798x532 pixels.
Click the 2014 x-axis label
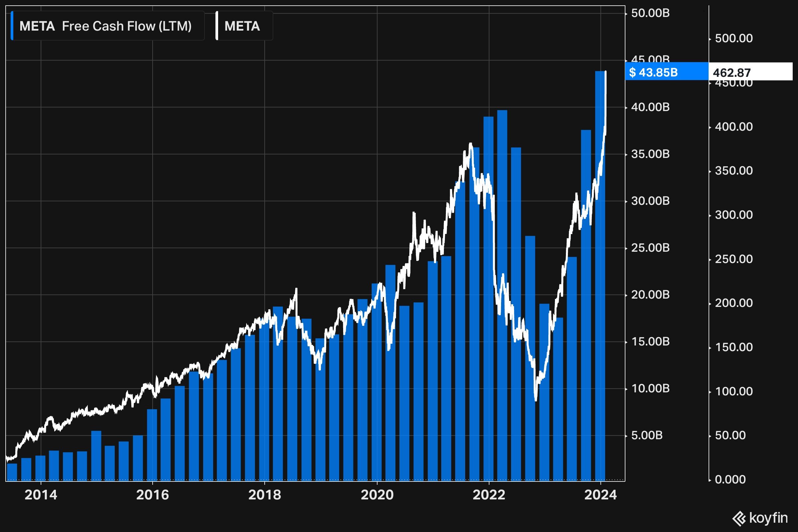click(41, 495)
